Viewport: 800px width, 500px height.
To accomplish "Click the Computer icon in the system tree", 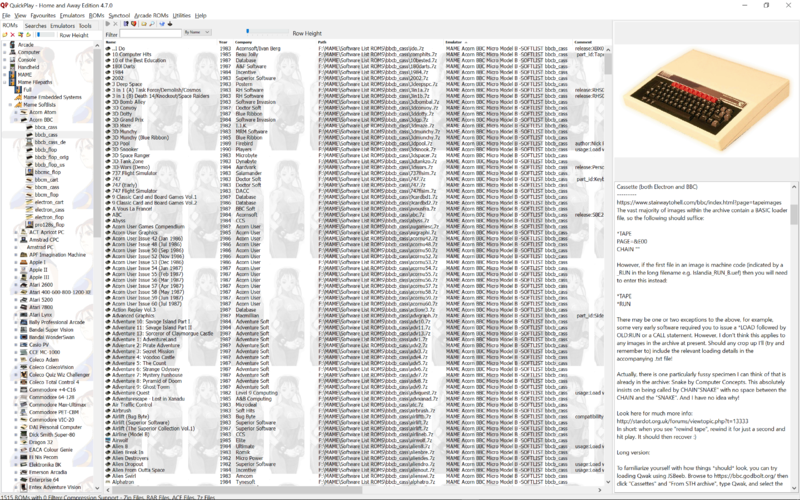I will (13, 52).
